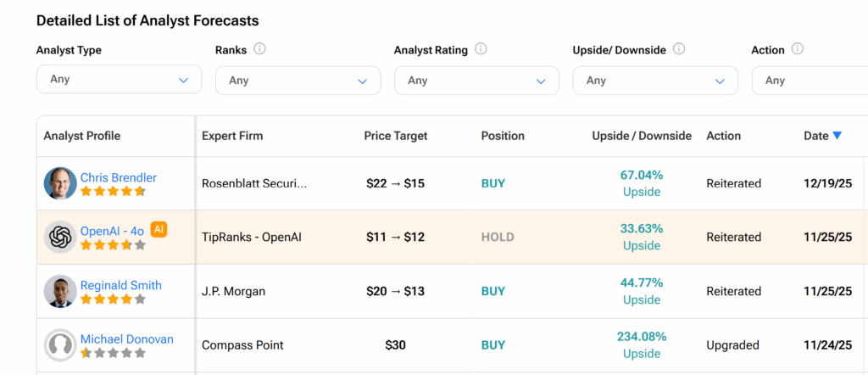Open the Analyst Rating dropdown
The image size is (868, 375).
coord(476,81)
